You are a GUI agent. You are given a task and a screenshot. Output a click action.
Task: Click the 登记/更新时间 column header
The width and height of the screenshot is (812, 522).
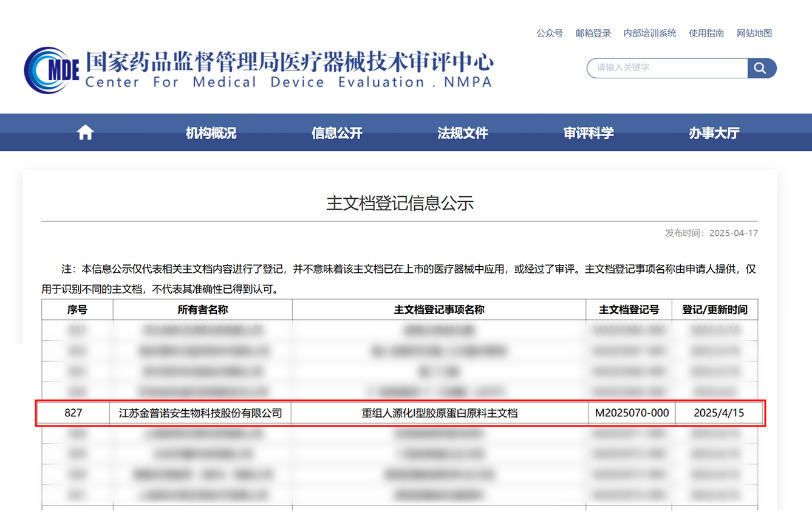point(715,310)
